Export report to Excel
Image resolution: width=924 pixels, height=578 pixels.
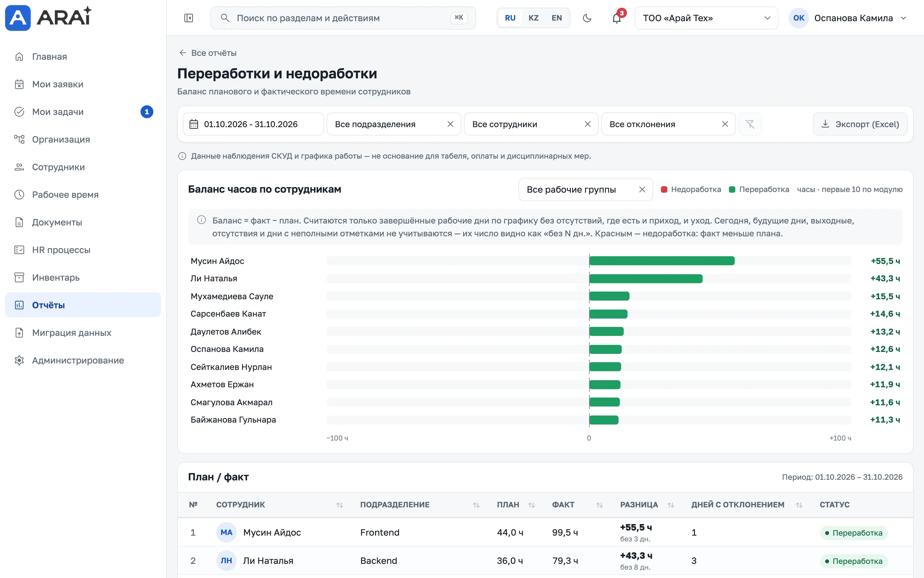point(860,124)
